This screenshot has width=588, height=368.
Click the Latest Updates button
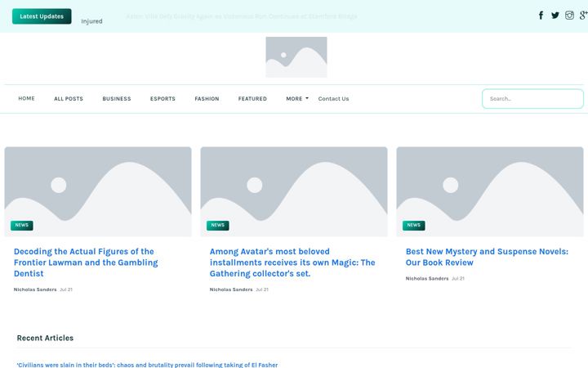point(42,16)
